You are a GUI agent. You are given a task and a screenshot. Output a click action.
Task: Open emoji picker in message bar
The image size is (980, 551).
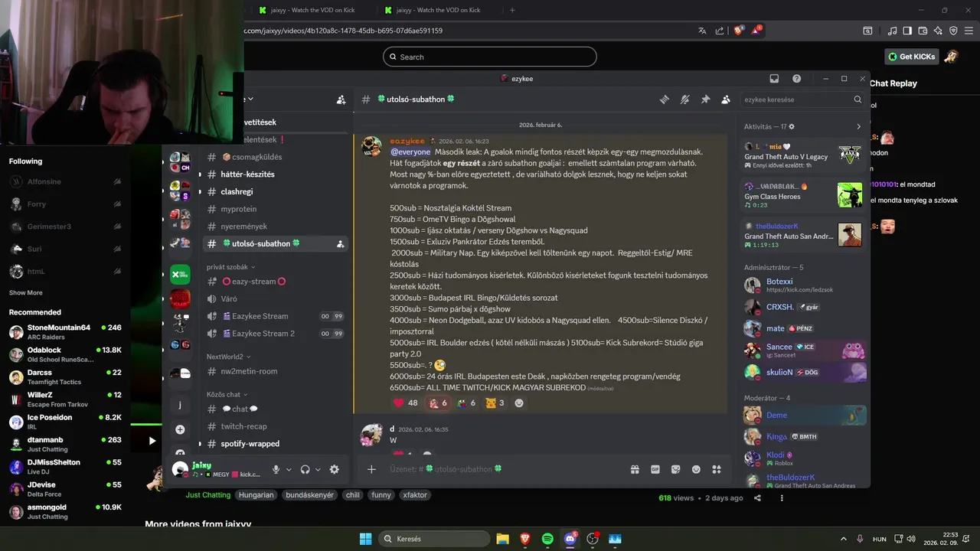(x=696, y=469)
